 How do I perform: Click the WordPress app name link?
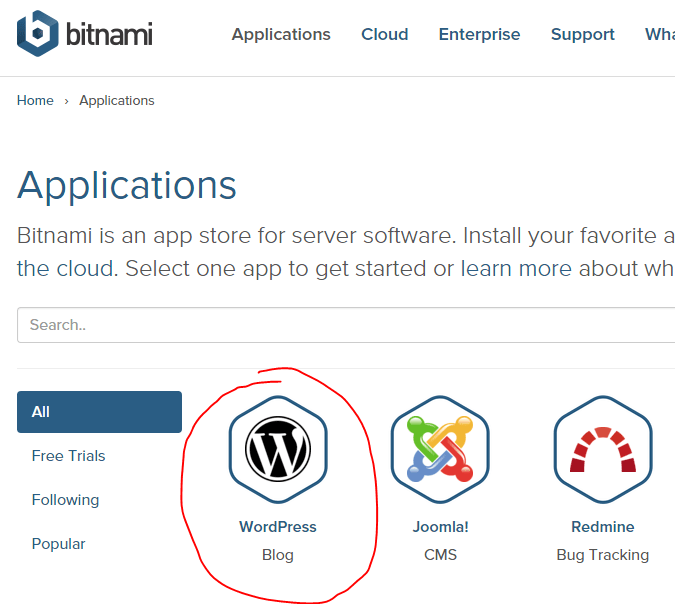(x=278, y=527)
